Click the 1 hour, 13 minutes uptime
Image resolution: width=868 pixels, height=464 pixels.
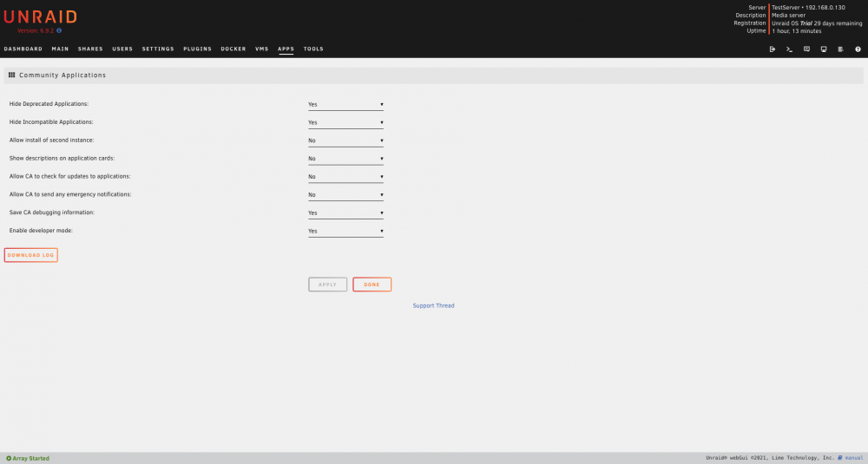(x=797, y=31)
